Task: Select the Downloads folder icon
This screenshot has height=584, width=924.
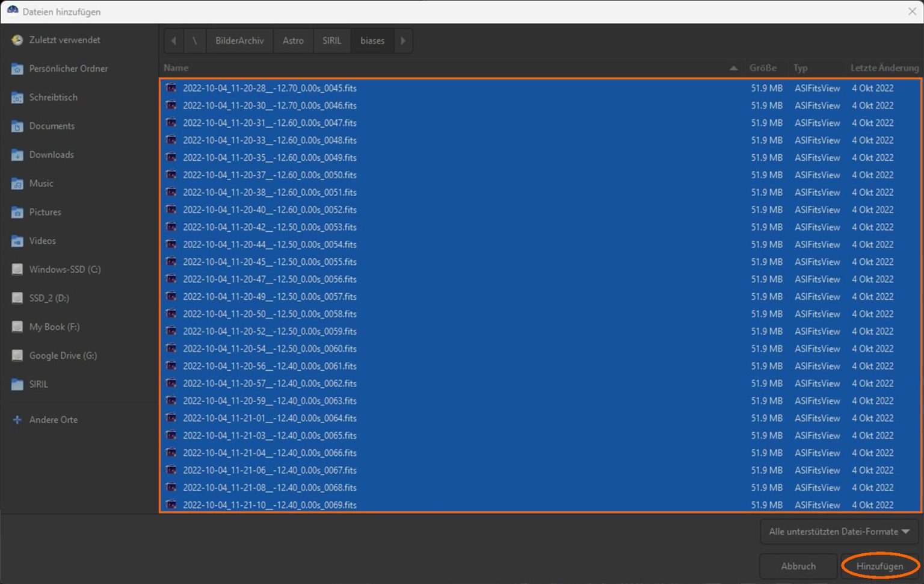Action: pyautogui.click(x=17, y=155)
